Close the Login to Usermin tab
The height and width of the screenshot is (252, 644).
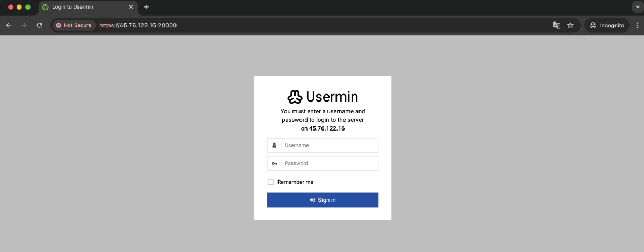coord(131,7)
